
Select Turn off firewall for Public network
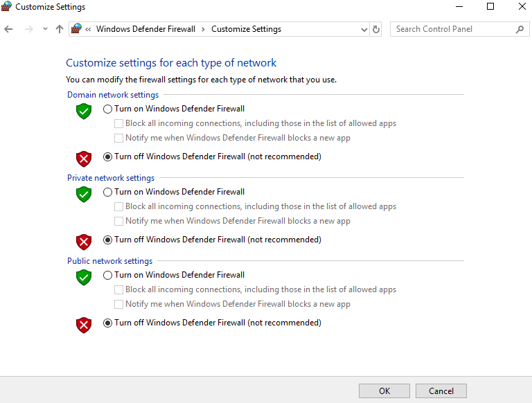[x=107, y=323]
